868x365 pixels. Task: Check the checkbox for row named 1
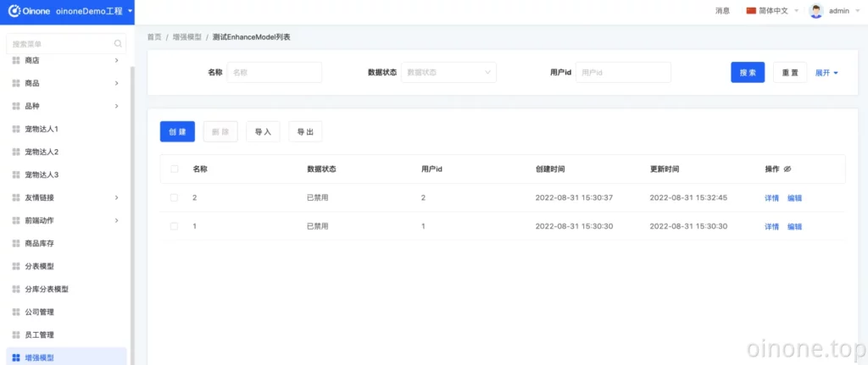(175, 227)
